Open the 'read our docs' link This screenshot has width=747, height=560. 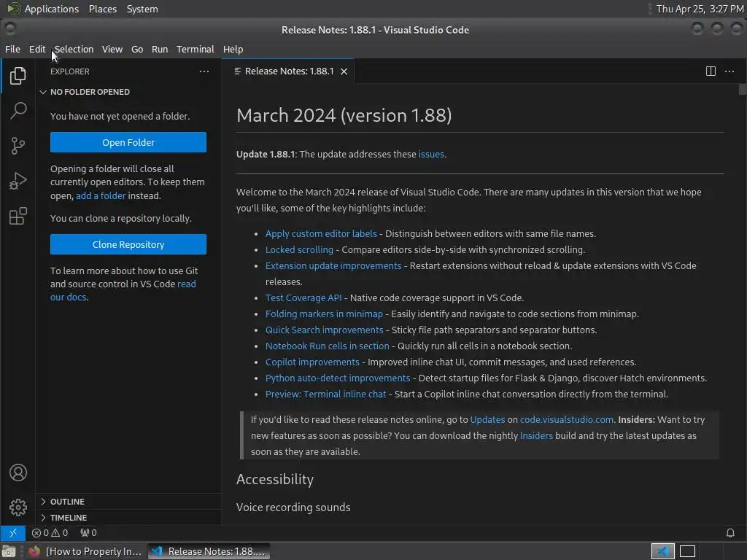point(123,290)
